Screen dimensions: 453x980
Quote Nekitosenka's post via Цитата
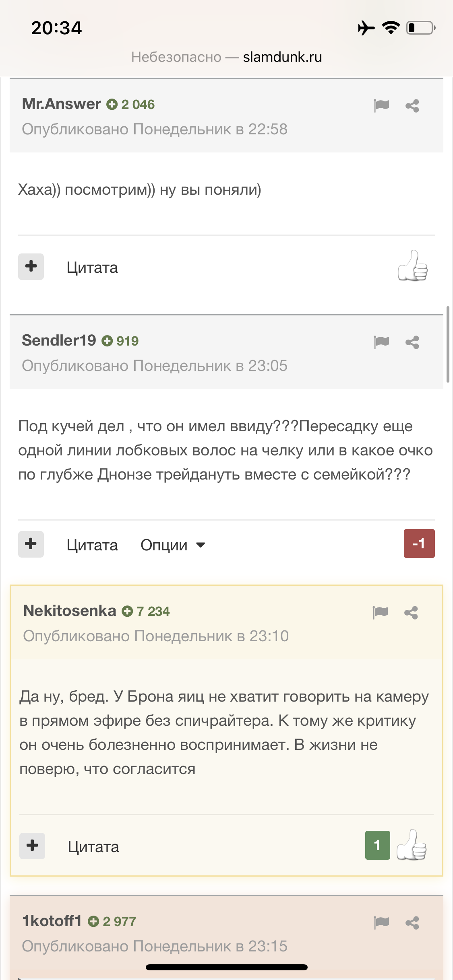(93, 847)
